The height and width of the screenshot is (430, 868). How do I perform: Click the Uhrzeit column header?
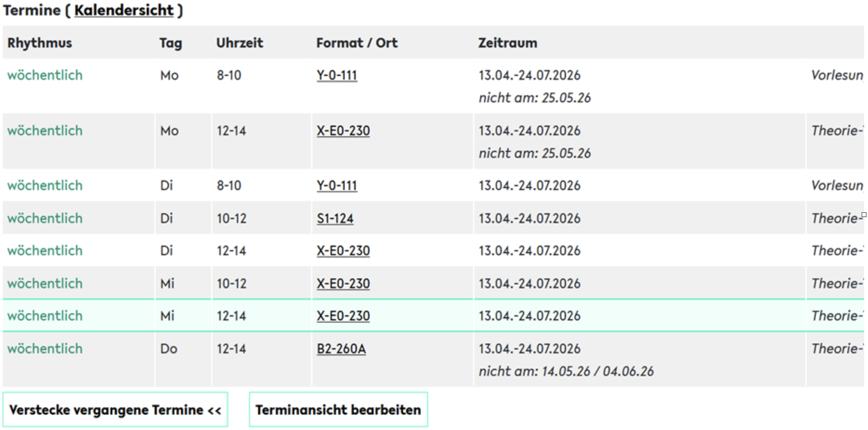click(240, 43)
